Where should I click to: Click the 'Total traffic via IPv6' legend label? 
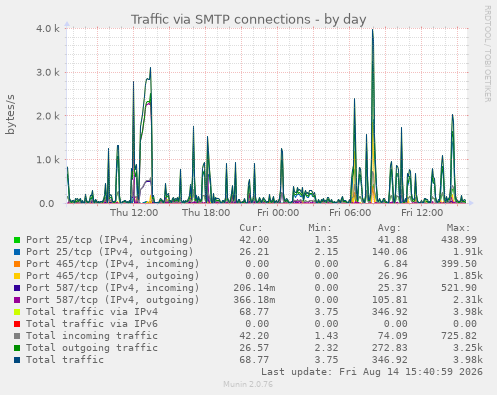click(92, 324)
